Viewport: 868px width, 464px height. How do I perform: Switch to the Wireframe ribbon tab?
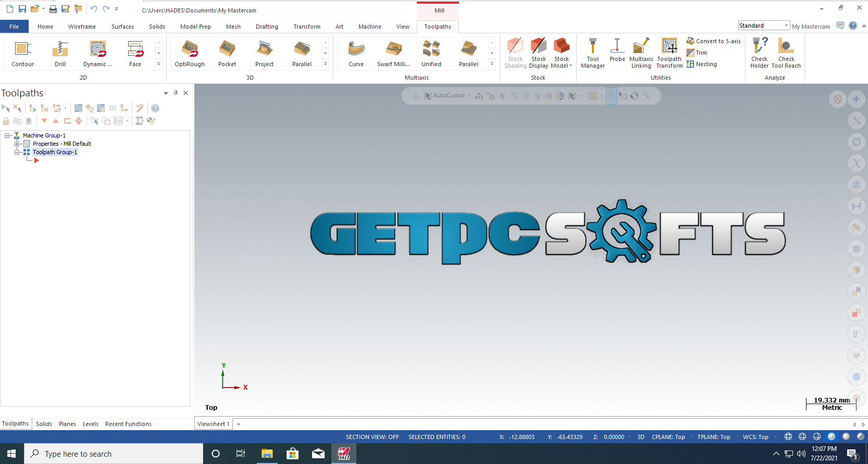click(82, 27)
